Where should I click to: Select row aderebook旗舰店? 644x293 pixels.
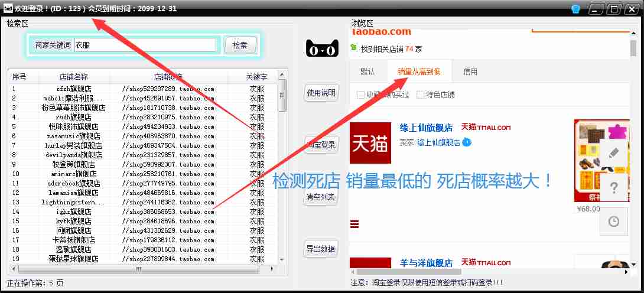pos(143,183)
